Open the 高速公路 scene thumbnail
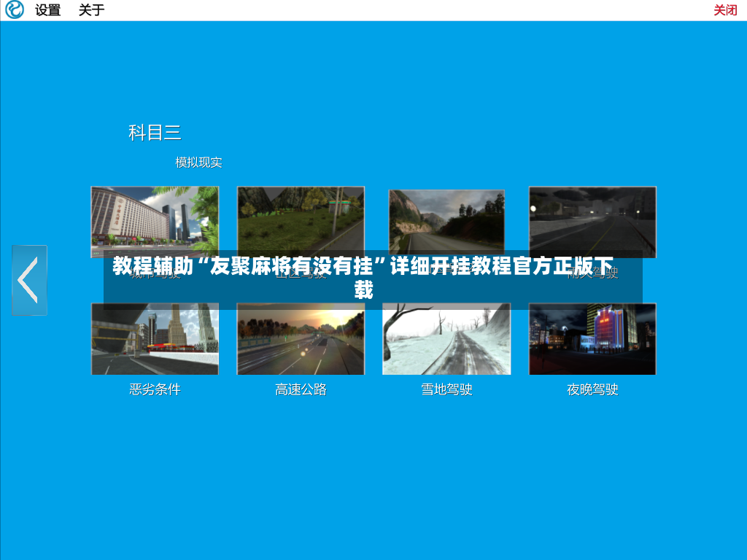 [301, 339]
